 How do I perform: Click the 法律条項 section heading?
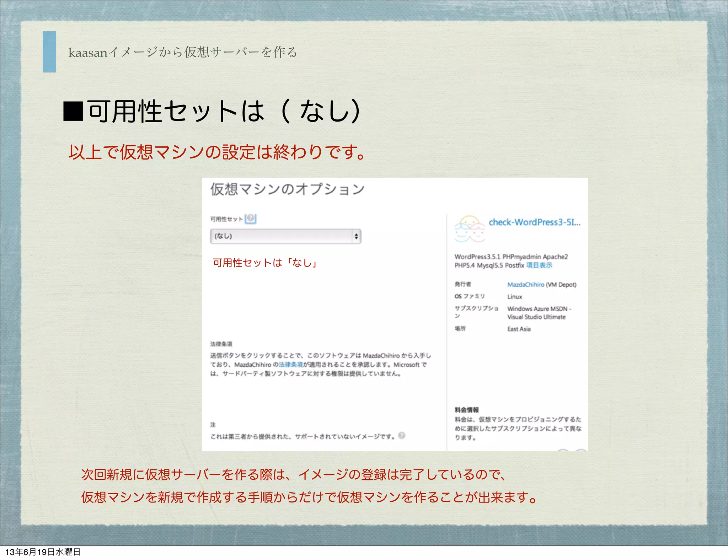[221, 344]
